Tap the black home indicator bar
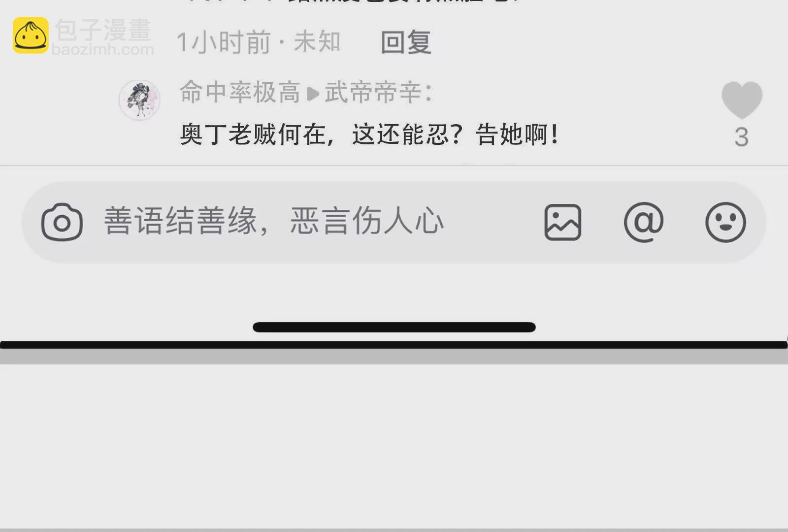This screenshot has width=788, height=532. pos(394,327)
